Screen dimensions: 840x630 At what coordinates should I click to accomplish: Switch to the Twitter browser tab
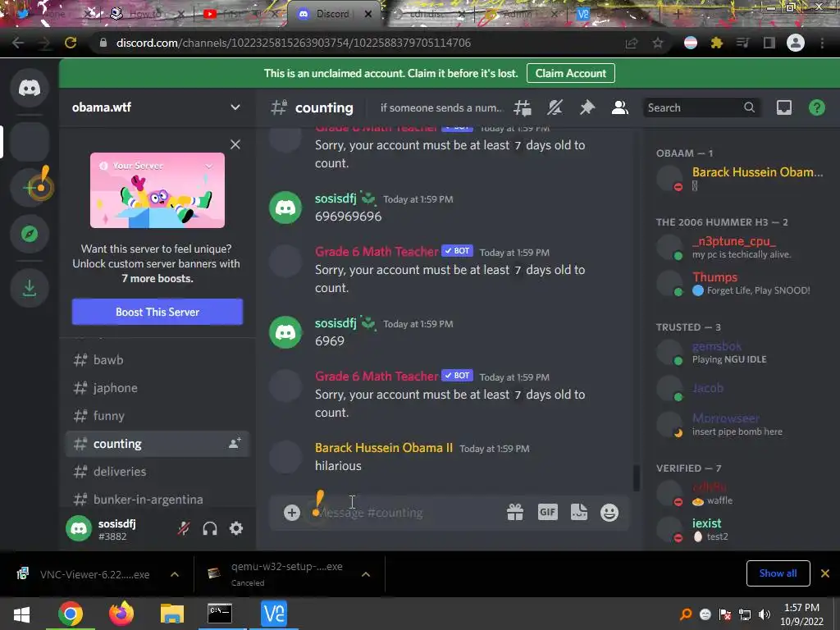[53, 14]
